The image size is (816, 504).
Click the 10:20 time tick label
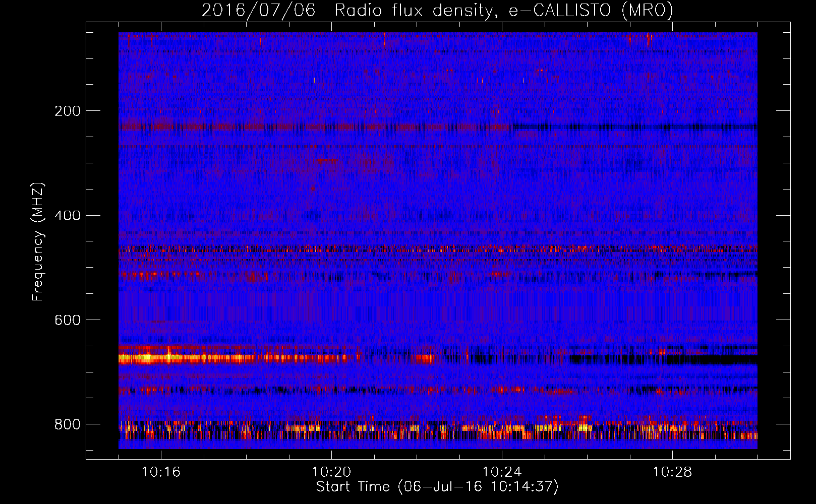click(331, 472)
